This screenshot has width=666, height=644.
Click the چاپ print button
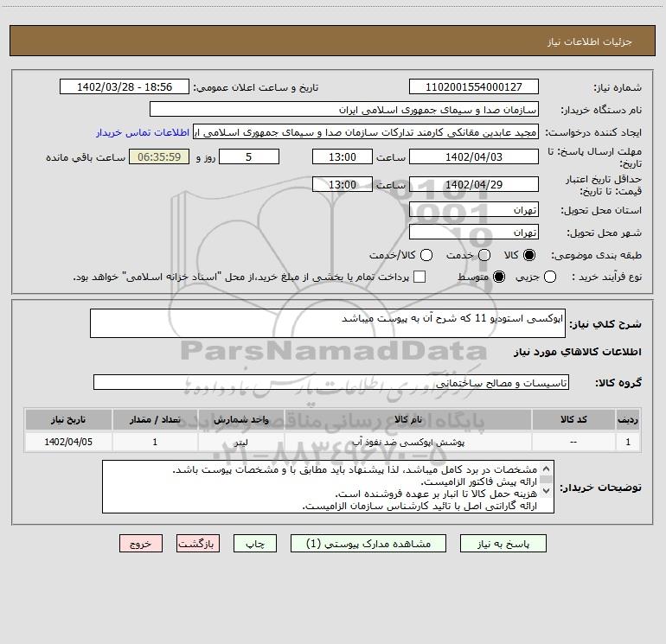coord(255,544)
